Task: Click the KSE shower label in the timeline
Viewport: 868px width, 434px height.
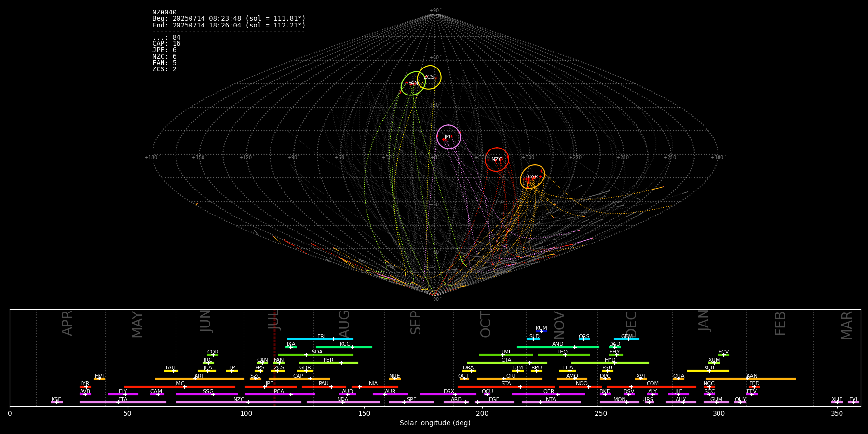Action: click(x=56, y=400)
